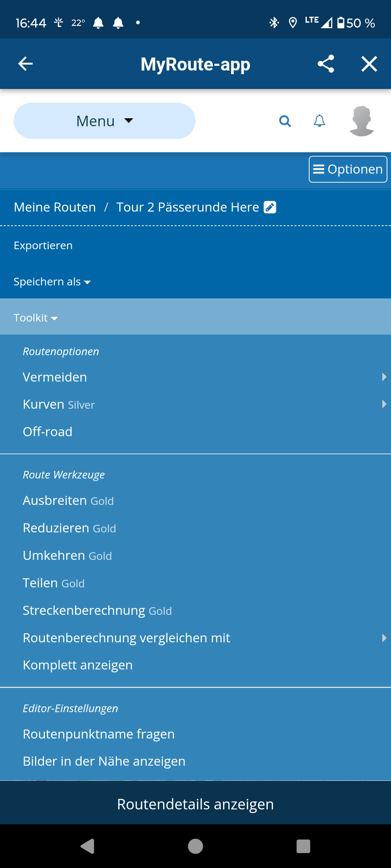391x868 pixels.
Task: Open Meine Routen breadcrumb link
Action: pos(55,207)
